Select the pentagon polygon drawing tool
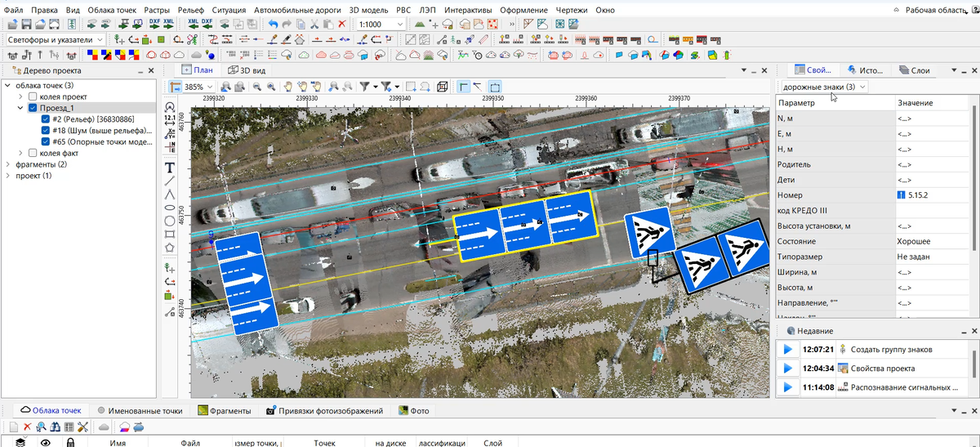The height and width of the screenshot is (447, 980). pos(170,247)
